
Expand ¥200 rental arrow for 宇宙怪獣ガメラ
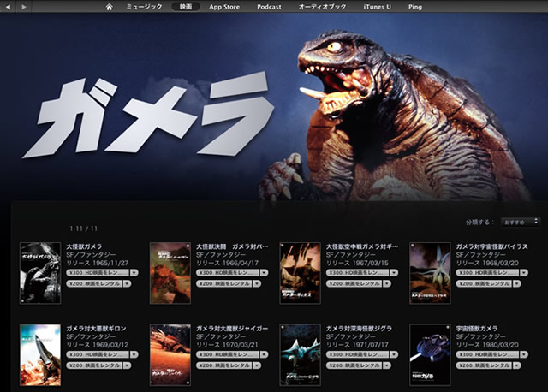pos(517,365)
